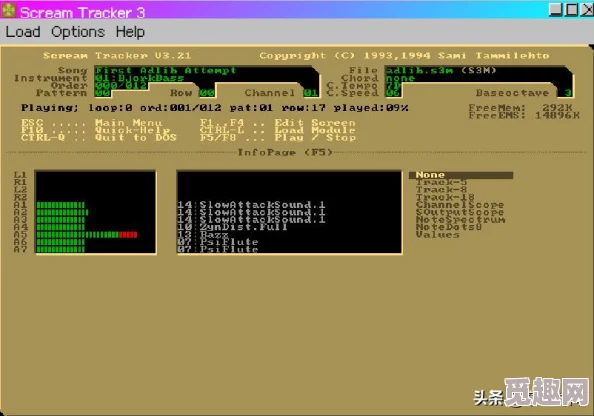Click the 'ESC ..... Main Menu' shortcut text
The width and height of the screenshot is (594, 416).
[x=92, y=123]
